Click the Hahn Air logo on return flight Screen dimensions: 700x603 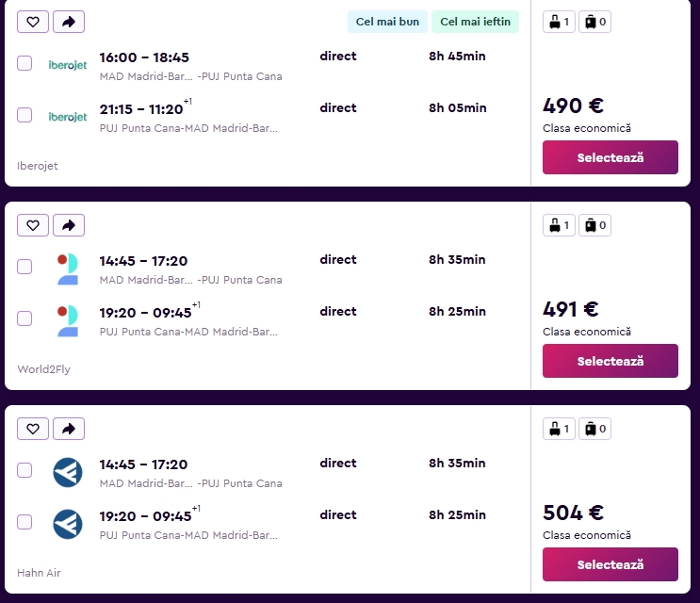(67, 523)
